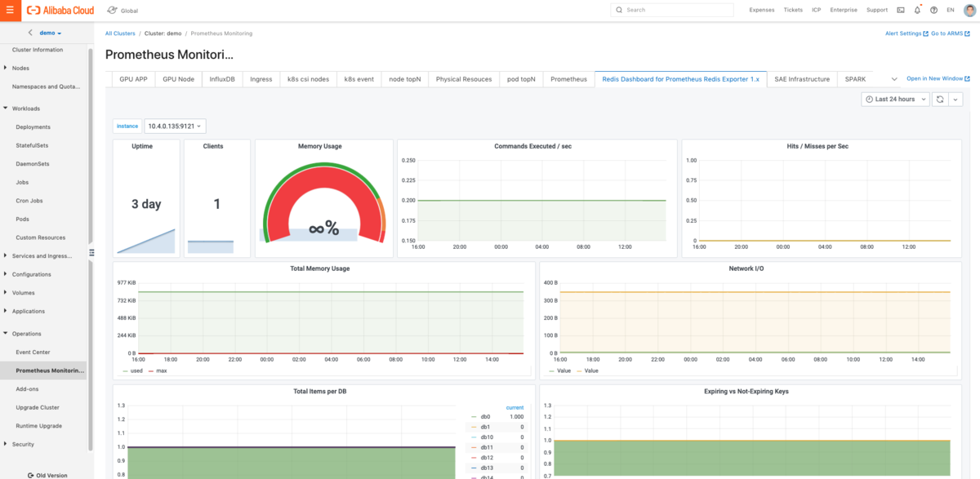
Task: Open Cron Jobs in sidebar
Action: 29,201
